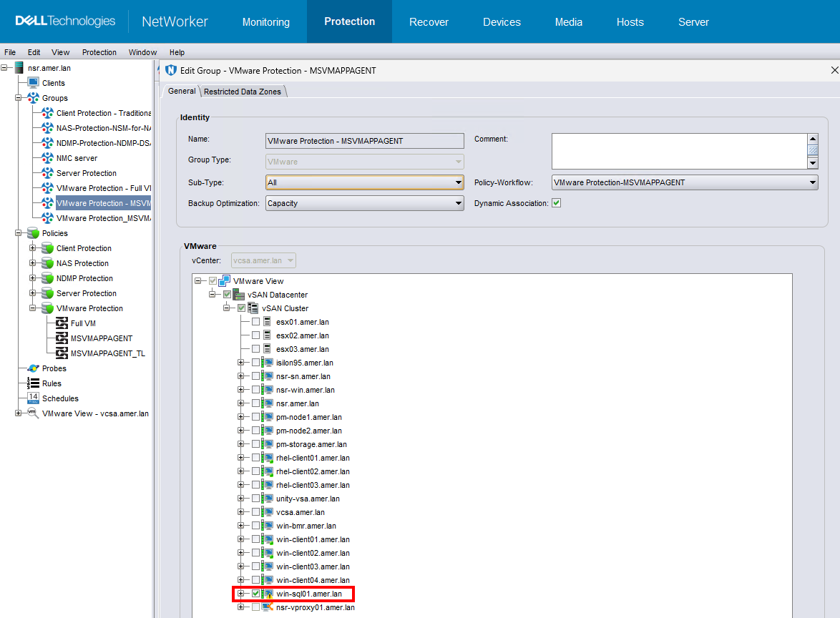Select the Schedules calendar icon
The height and width of the screenshot is (618, 840).
[x=35, y=398]
